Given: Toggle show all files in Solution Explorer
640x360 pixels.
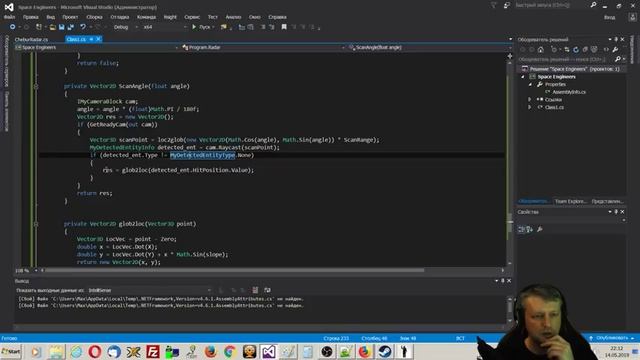Looking at the screenshot, I should click(x=594, y=49).
